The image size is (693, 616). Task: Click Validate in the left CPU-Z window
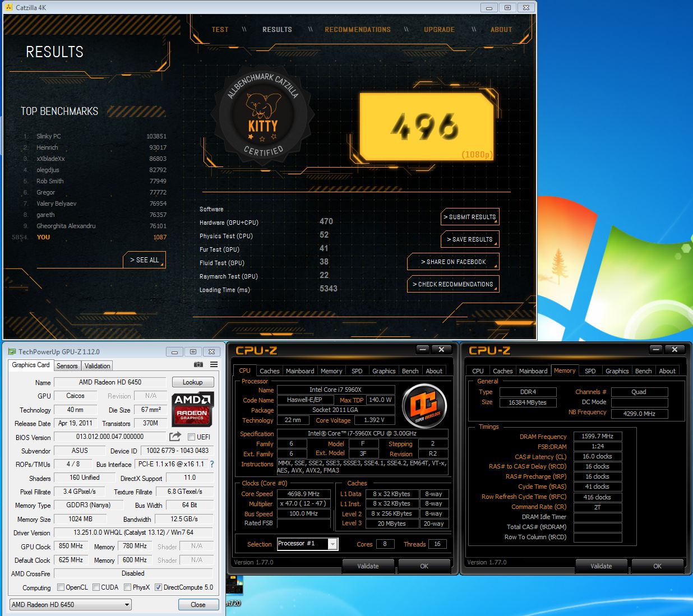click(368, 566)
